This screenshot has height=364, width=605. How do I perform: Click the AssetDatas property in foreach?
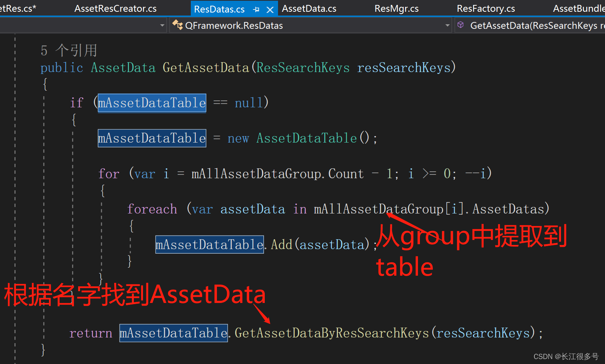[x=508, y=209]
